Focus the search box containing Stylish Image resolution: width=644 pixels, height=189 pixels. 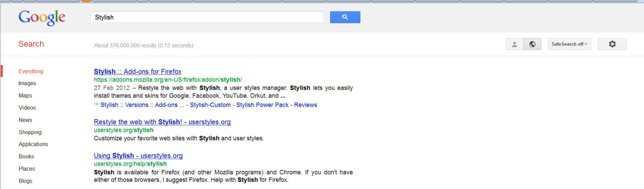208,17
